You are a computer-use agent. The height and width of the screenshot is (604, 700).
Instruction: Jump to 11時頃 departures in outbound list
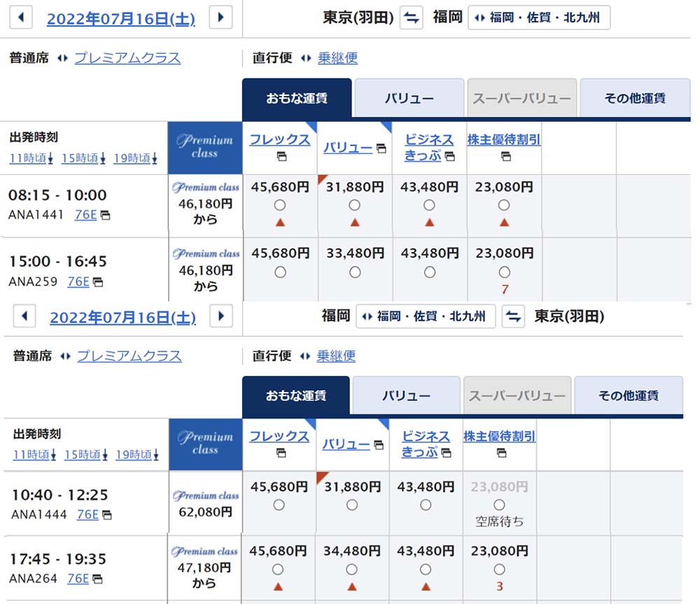click(31, 158)
